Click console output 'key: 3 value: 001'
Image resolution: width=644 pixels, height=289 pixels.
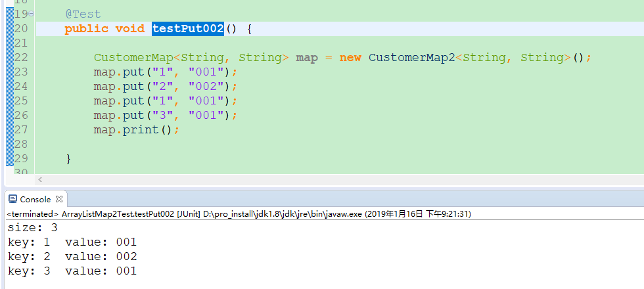point(72,271)
